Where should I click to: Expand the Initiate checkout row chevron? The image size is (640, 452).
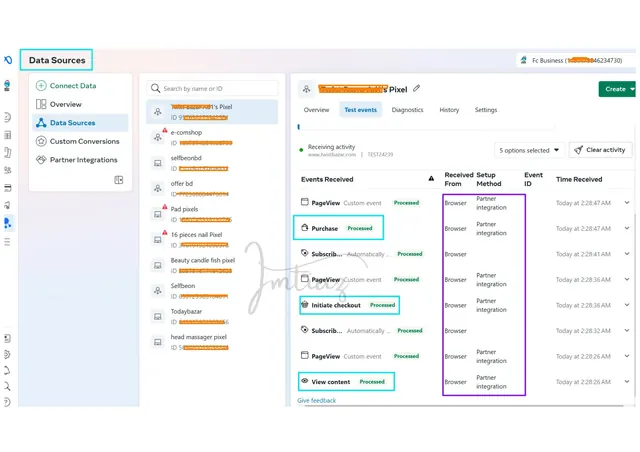tap(627, 305)
